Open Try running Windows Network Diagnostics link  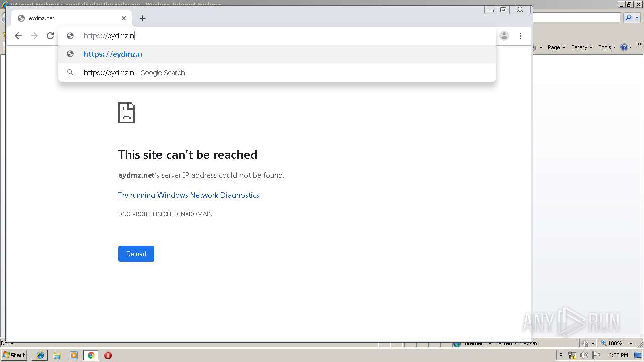point(189,195)
